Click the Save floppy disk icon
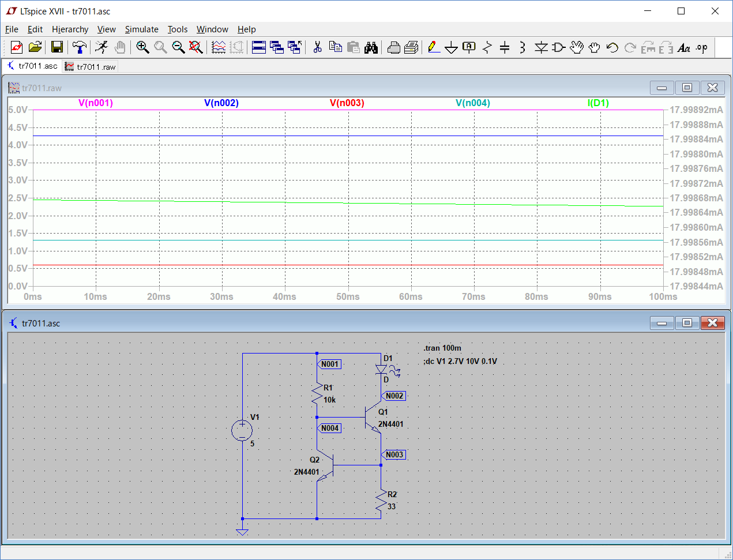The height and width of the screenshot is (560, 733). click(57, 47)
